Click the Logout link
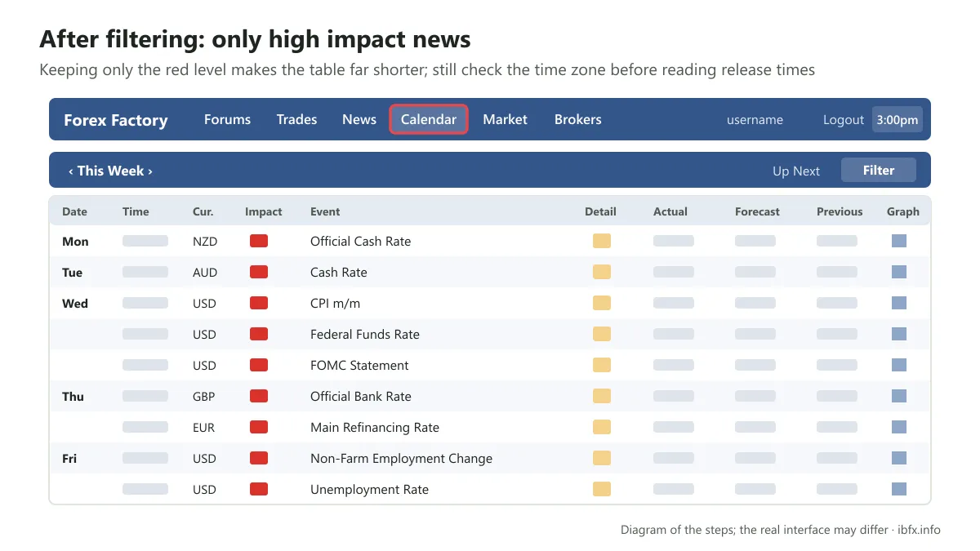Viewport: 980px width, 551px height. (844, 120)
